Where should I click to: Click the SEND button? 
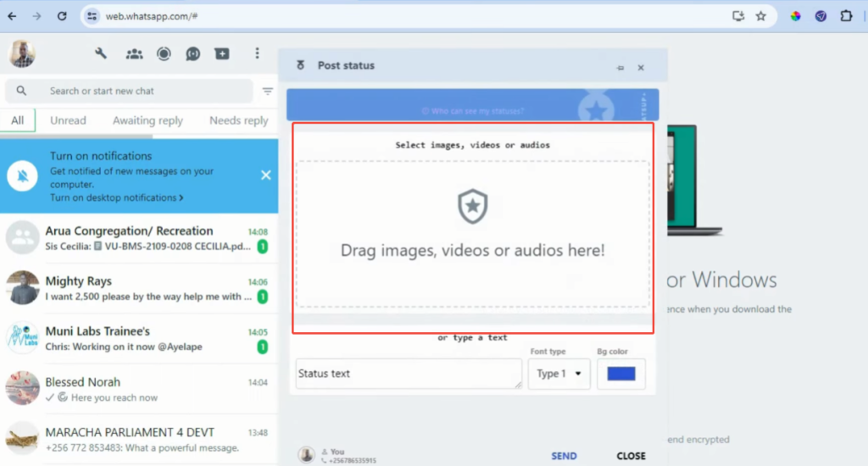click(564, 456)
